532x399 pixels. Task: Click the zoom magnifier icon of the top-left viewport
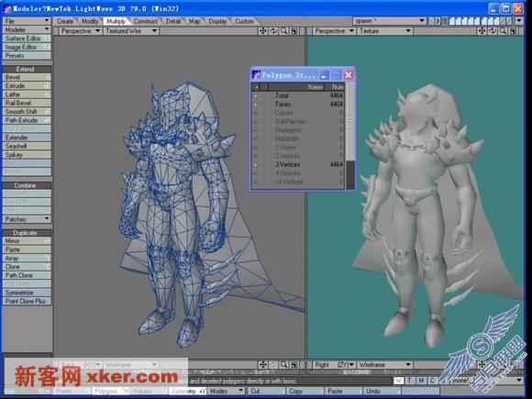click(x=284, y=31)
